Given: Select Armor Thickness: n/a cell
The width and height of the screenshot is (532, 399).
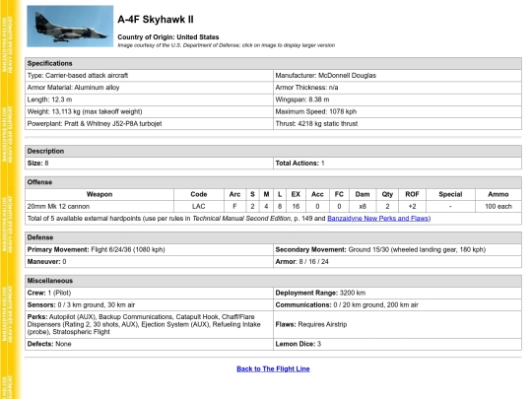Looking at the screenshot, I should click(397, 88).
